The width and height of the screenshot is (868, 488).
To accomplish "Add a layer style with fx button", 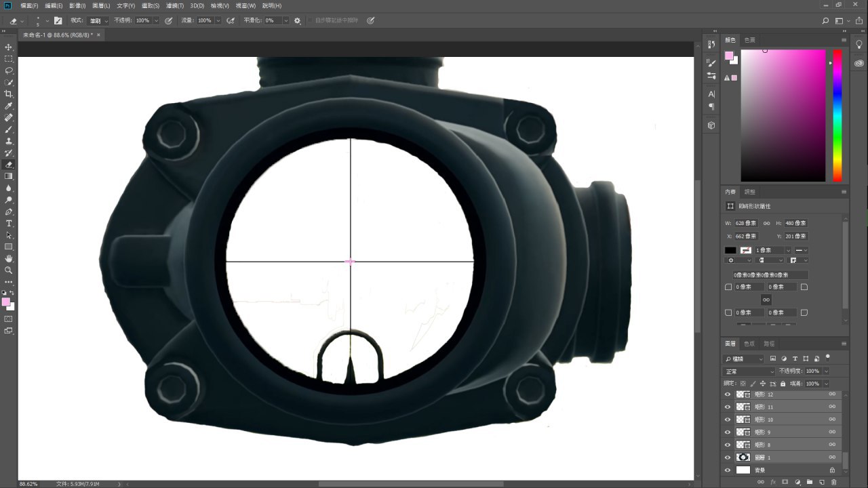I will (x=772, y=482).
